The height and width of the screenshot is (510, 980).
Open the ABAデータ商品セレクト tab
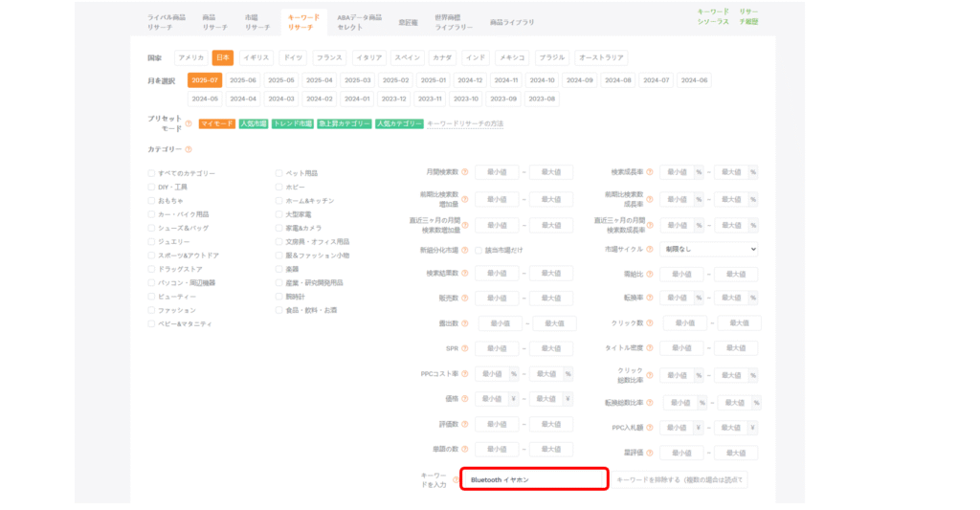359,22
